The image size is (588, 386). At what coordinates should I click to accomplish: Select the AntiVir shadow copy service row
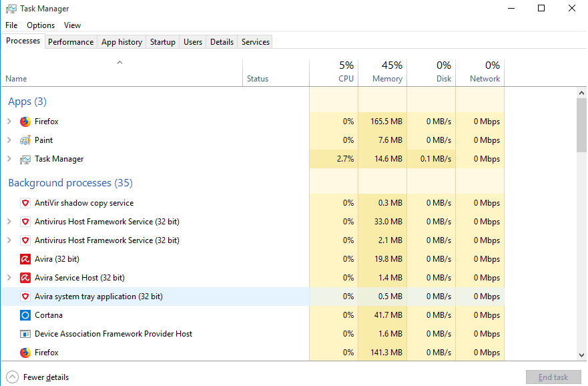[x=253, y=203]
